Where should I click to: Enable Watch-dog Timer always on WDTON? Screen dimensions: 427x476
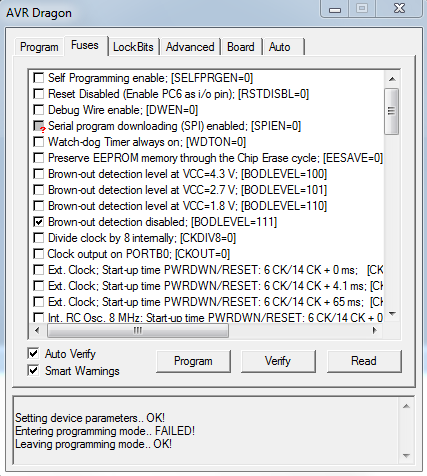[39, 142]
